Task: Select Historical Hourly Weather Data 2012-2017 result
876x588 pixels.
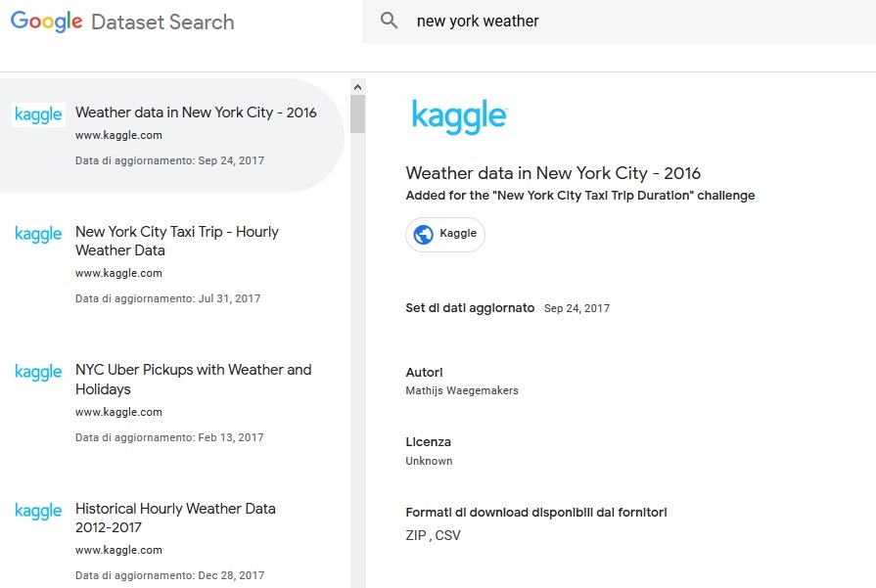Action: [x=172, y=541]
